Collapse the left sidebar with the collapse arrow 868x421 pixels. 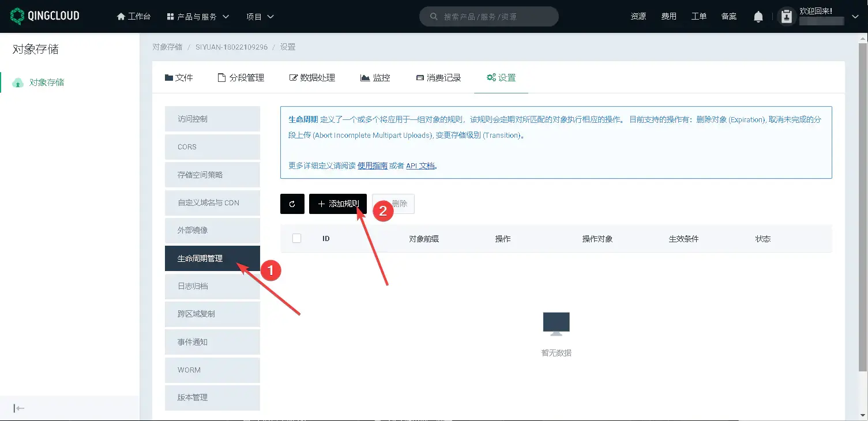[18, 408]
